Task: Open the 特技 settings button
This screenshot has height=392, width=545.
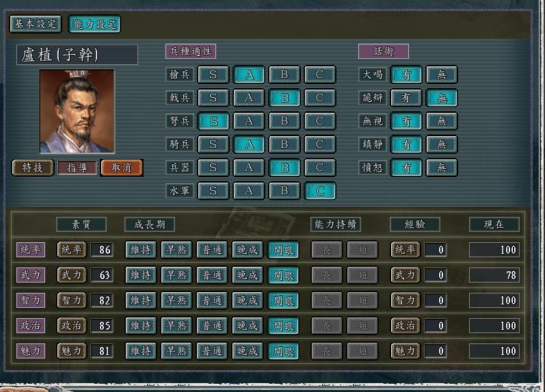Action: click(33, 168)
